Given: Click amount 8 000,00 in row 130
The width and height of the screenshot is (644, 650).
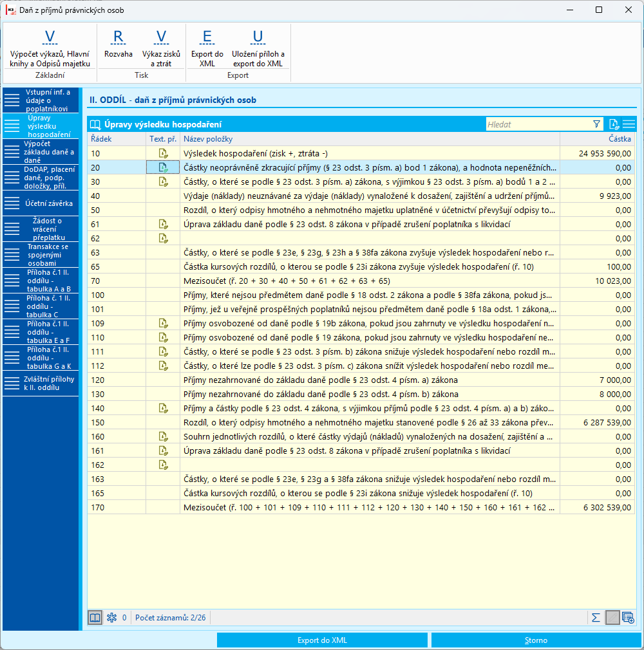Looking at the screenshot, I should click(x=615, y=394).
